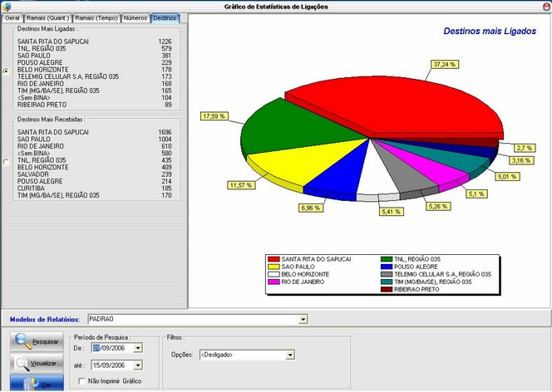Tick the Não Imprimir Gráfico checkbox
552x392 pixels.
(81, 381)
